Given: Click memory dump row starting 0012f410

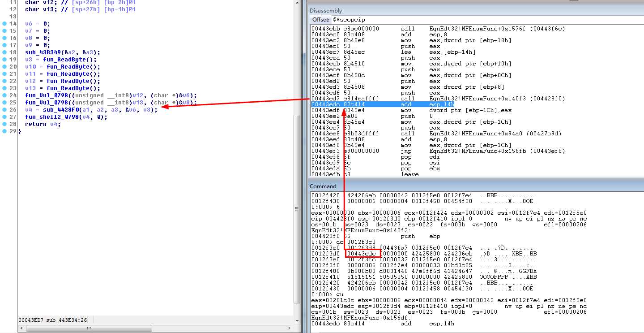Looking at the screenshot, I should click(424, 277).
